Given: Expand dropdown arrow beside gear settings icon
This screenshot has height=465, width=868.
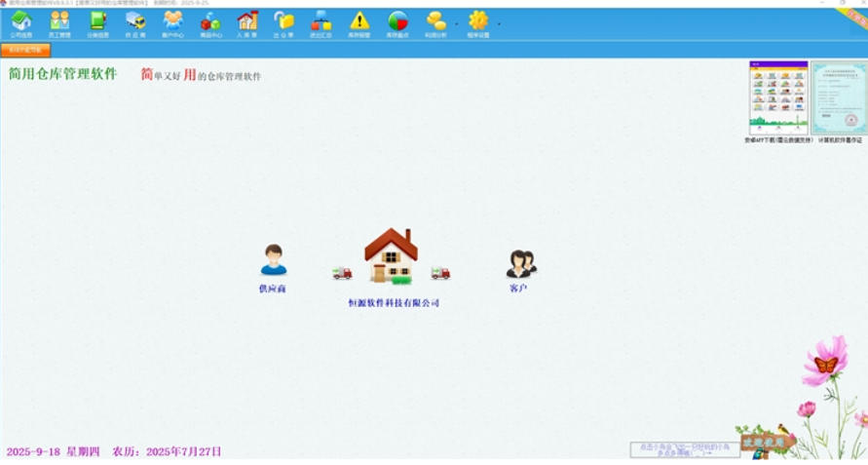Looking at the screenshot, I should click(500, 24).
